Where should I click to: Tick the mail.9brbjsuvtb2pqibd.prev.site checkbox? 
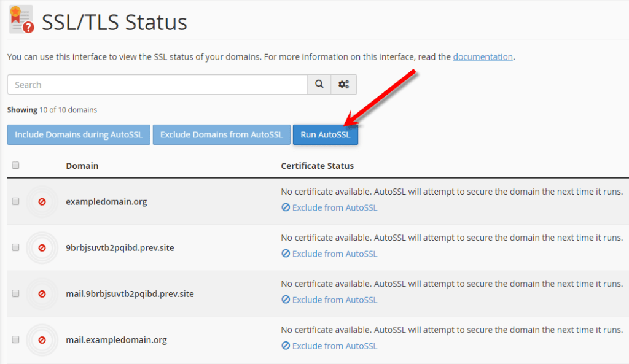click(x=15, y=293)
